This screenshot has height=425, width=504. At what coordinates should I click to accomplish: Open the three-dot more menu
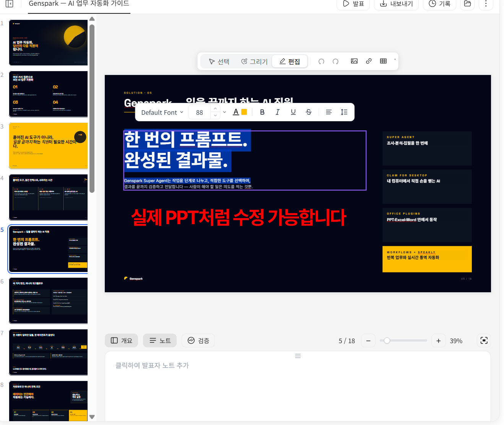486,4
